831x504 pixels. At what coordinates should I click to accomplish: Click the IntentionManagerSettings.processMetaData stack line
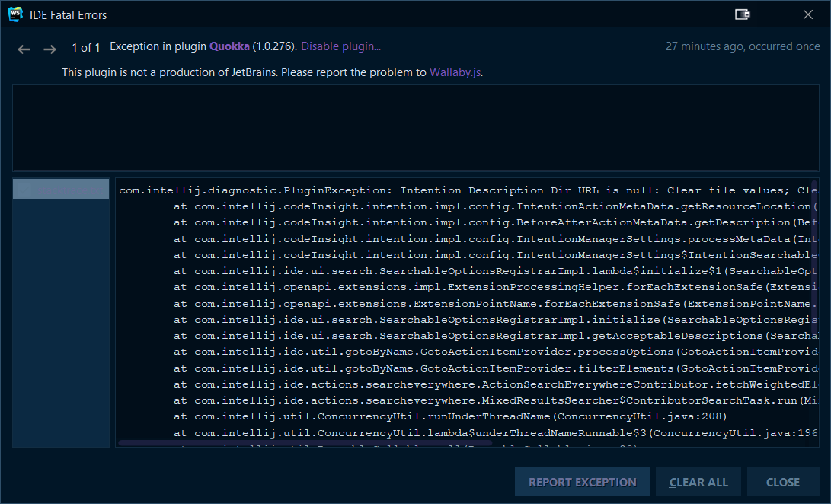click(496, 239)
